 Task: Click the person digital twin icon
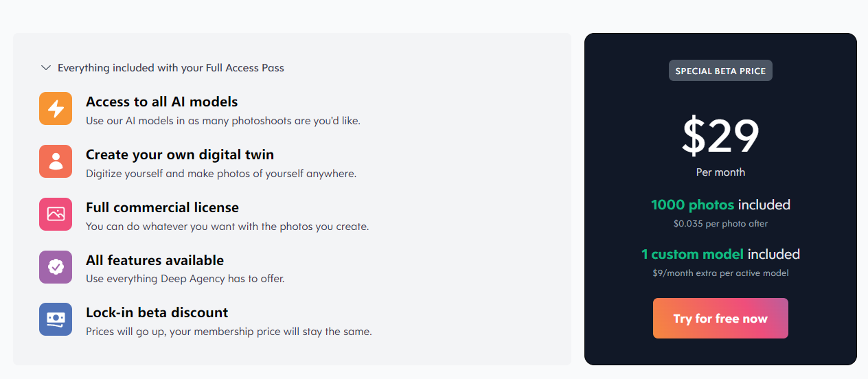(56, 161)
